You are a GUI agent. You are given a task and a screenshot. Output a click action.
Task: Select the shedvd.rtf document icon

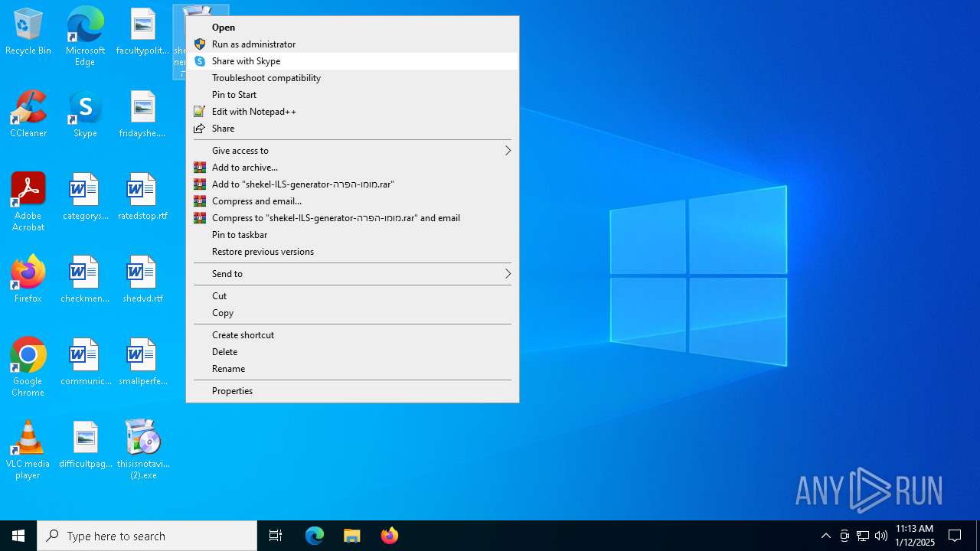142,280
